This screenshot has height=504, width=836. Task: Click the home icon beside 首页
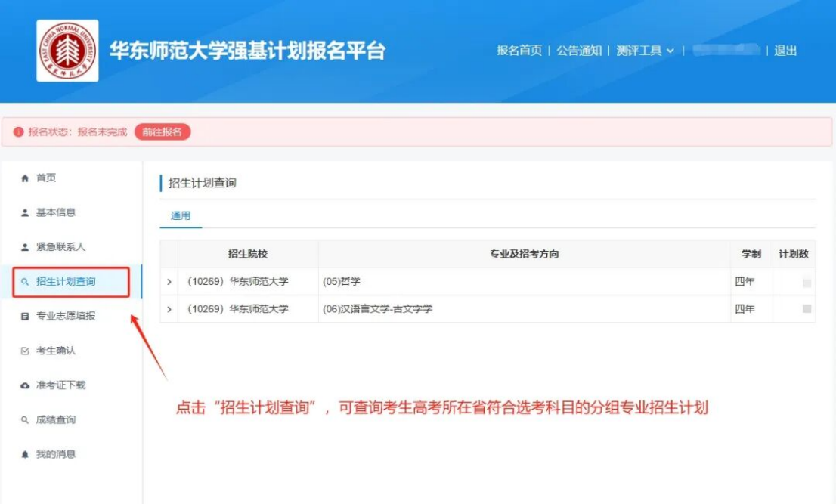tap(25, 178)
